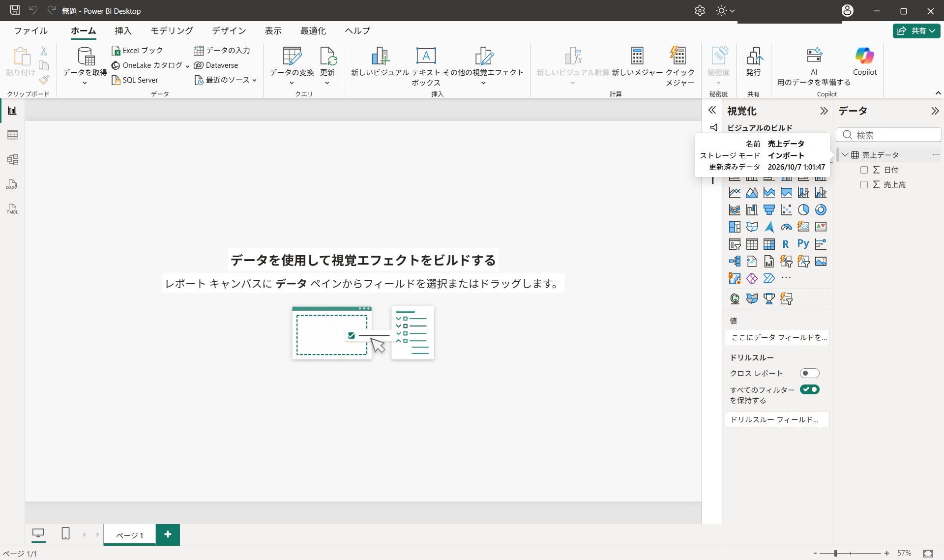Choose the pie chart visual
Viewport: 944px width, 560px height.
tap(803, 210)
